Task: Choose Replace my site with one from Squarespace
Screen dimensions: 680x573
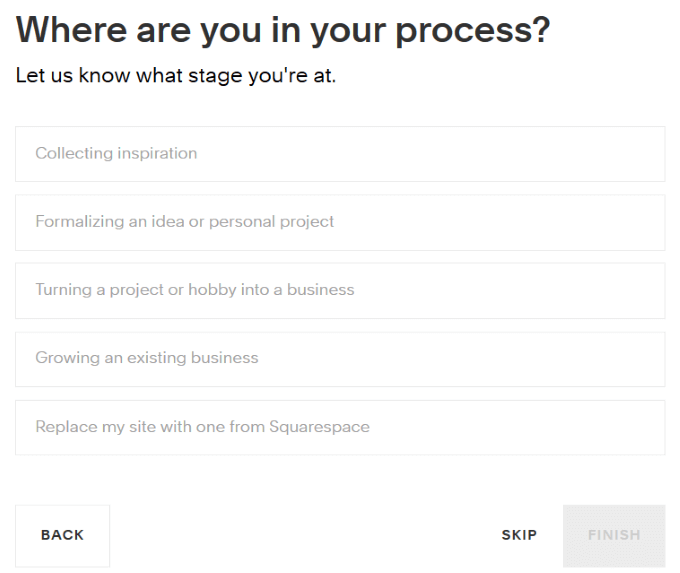Action: (340, 427)
